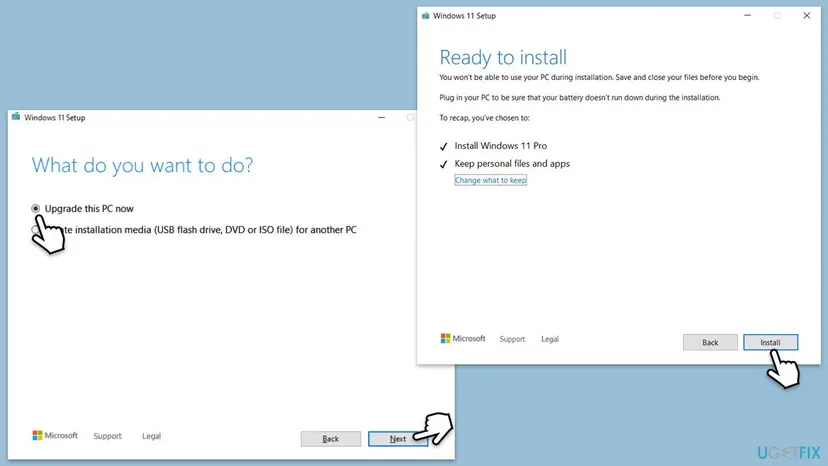Screen dimensions: 828x466
Task: Minimize the Ready to install window
Action: point(747,15)
